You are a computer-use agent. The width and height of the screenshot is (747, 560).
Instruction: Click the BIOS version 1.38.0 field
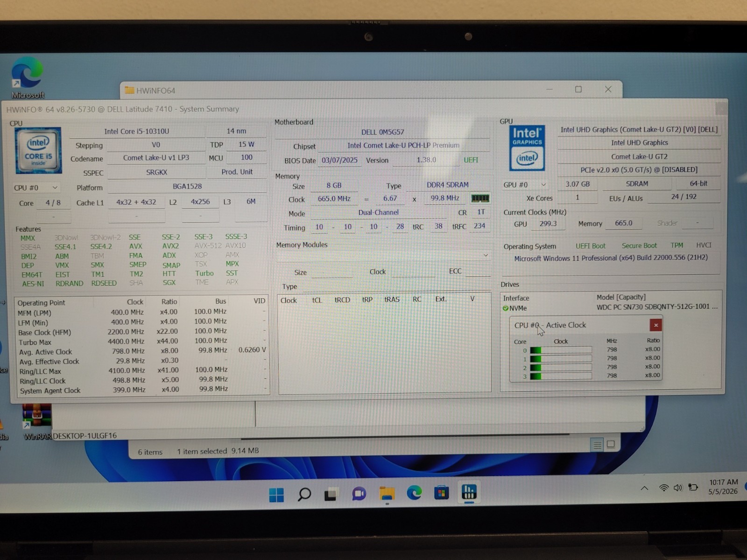[426, 160]
